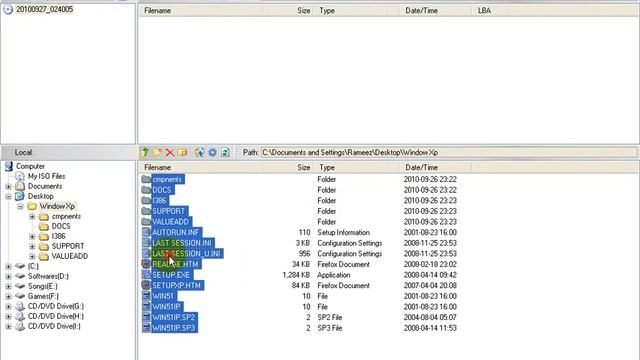
Task: Click the AUTORUN.INF file icon
Action: 146,232
